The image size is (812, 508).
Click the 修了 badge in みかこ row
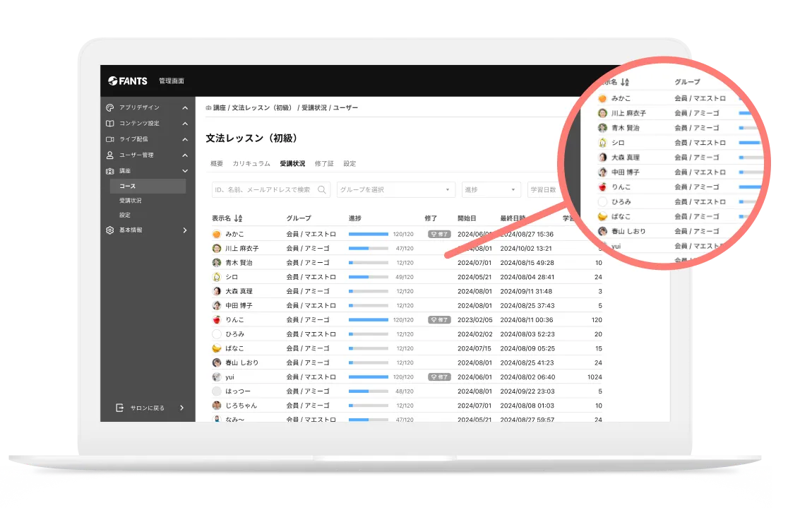[x=439, y=235]
